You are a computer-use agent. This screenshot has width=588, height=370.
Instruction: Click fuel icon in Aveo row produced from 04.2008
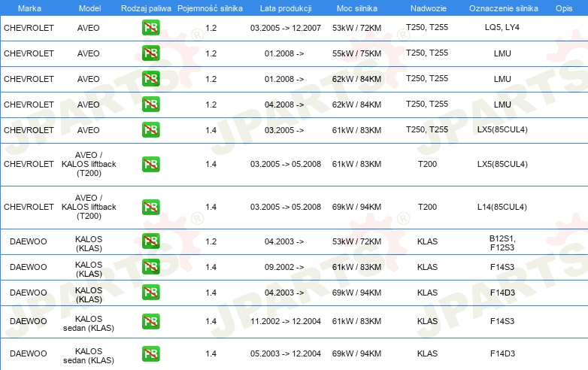point(150,105)
